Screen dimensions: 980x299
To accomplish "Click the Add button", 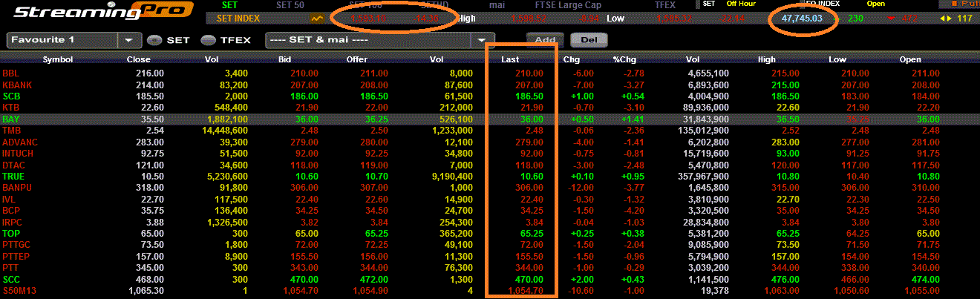I will pyautogui.click(x=545, y=40).
